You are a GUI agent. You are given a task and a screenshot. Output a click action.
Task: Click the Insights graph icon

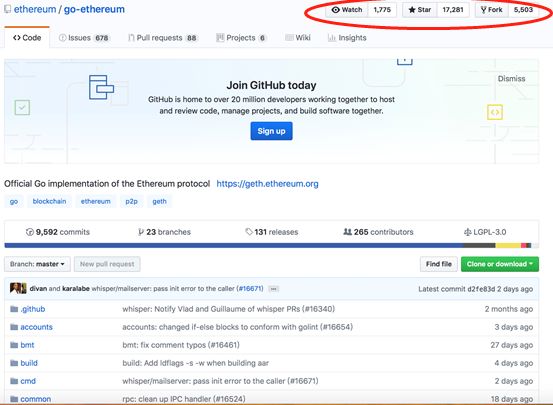pos(332,38)
